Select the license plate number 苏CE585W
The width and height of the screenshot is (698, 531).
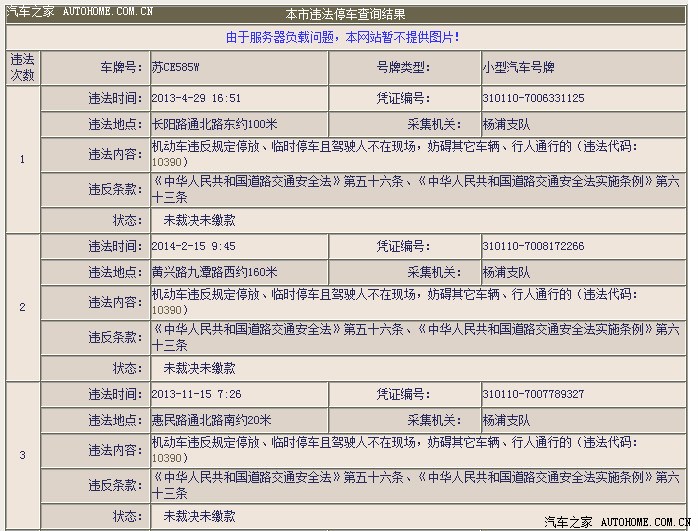174,68
